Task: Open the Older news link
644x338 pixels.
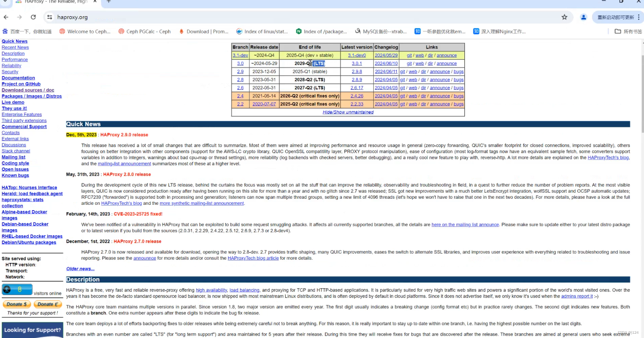Action: (80, 269)
